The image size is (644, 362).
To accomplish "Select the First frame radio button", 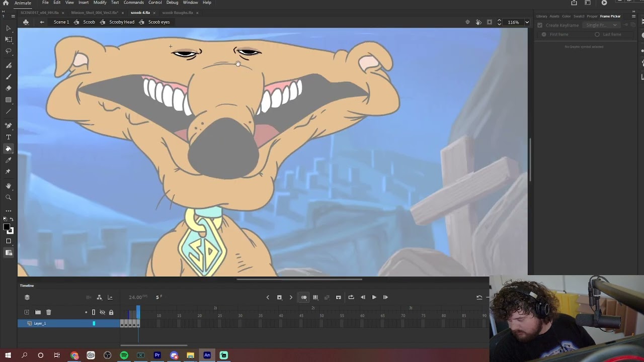I will 544,34.
